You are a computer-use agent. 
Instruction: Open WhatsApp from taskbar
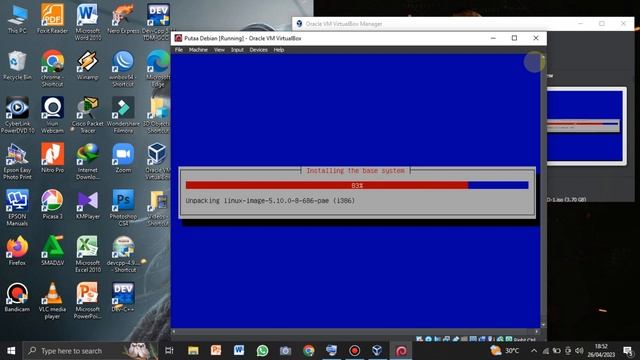click(x=262, y=351)
